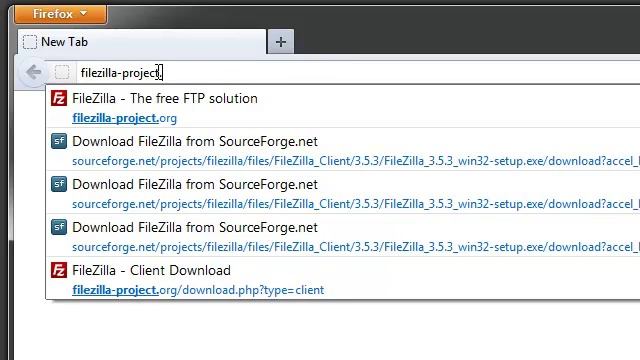
Task: Select 'FileZilla - The free FTP solution' suggestion
Action: click(x=343, y=107)
